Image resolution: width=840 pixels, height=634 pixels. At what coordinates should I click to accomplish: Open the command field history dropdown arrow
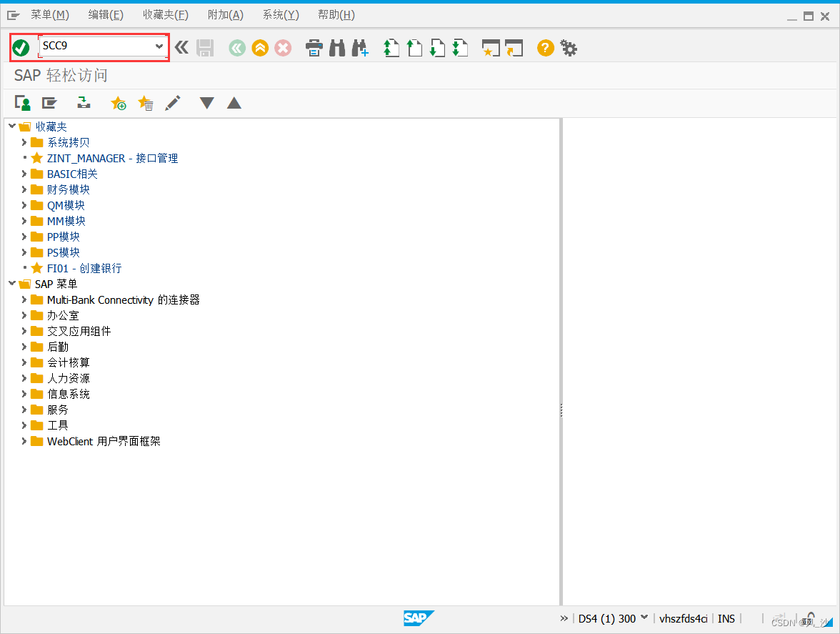tap(159, 46)
